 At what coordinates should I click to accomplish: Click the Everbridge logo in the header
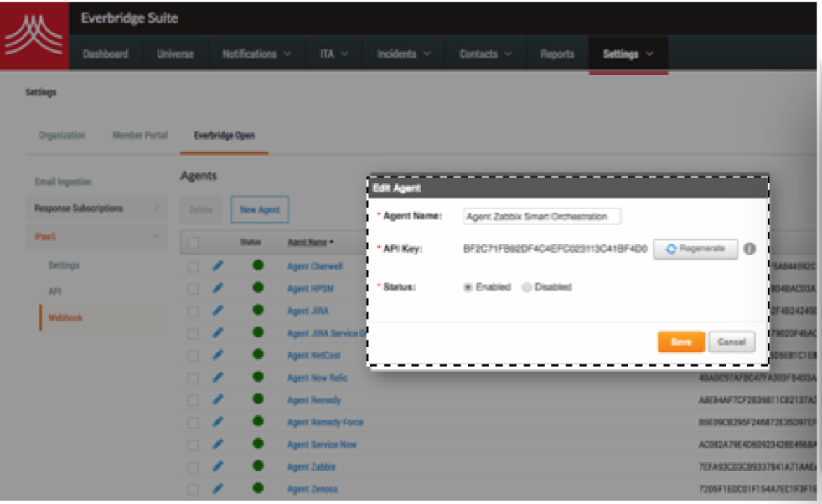(x=34, y=35)
